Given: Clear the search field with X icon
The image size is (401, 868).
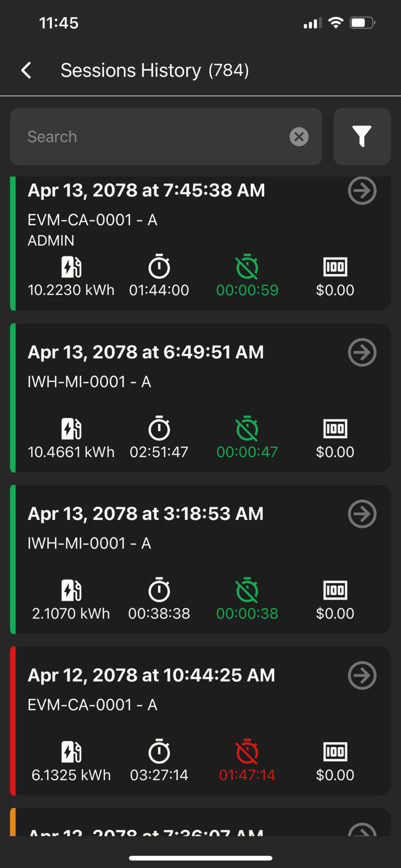Looking at the screenshot, I should click(x=299, y=136).
